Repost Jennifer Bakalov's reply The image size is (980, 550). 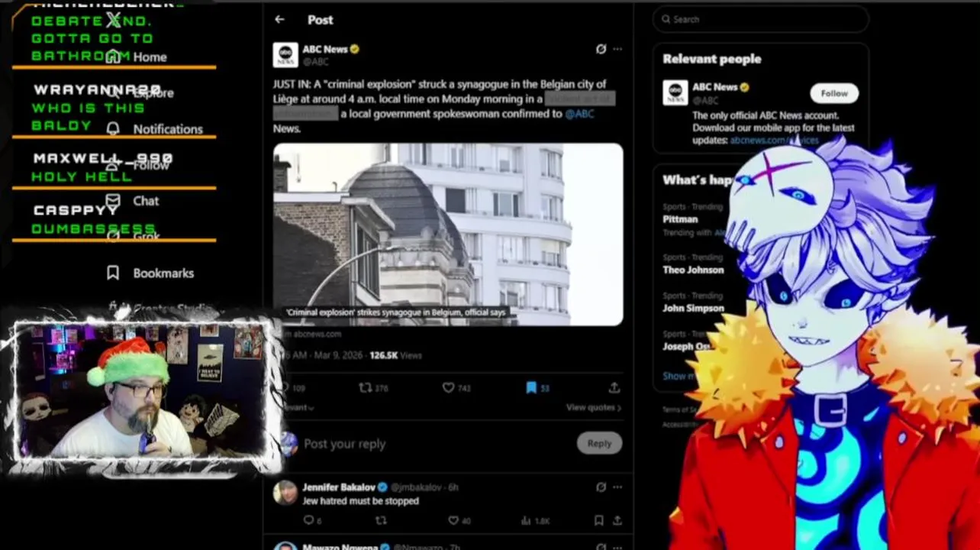click(x=381, y=521)
